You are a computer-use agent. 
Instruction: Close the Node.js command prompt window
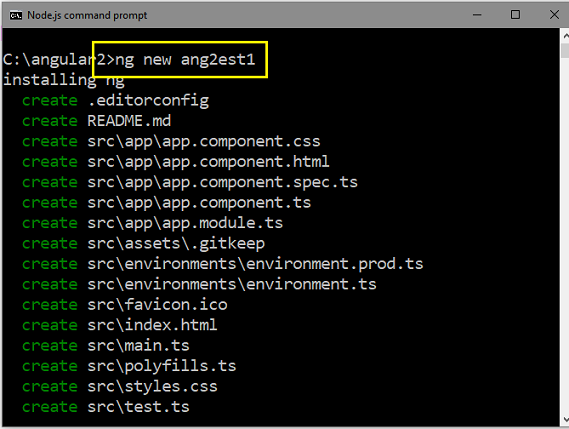click(554, 15)
